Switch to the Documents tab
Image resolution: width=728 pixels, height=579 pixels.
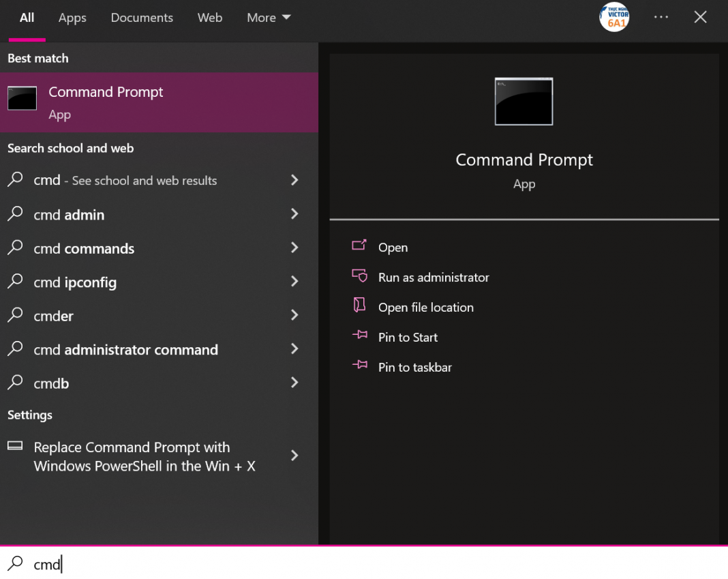tap(142, 18)
